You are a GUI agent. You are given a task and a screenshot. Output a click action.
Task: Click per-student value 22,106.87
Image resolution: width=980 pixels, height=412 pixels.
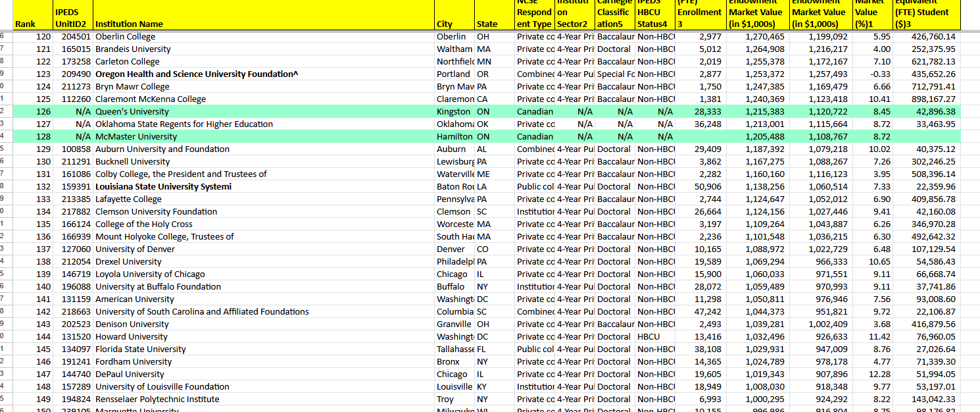[927, 312]
